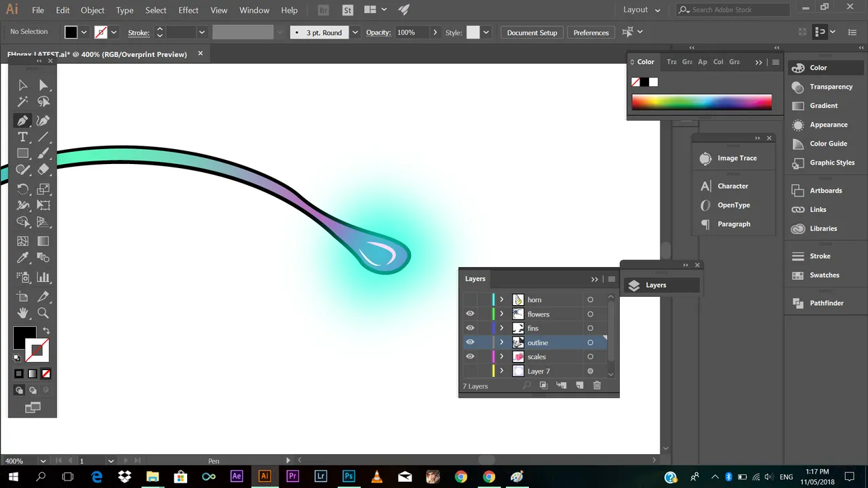Pick the Magic Wand tool
The height and width of the screenshot is (488, 868).
pyautogui.click(x=22, y=102)
